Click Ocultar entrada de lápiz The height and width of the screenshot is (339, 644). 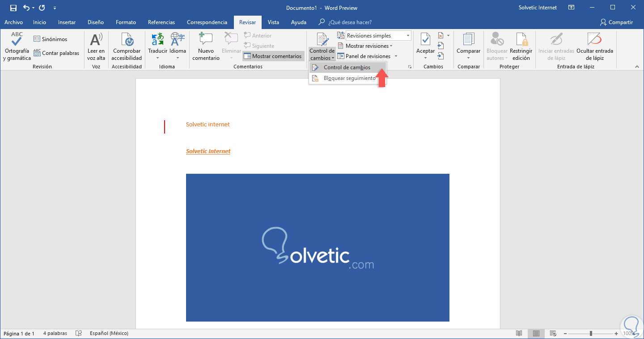point(595,47)
